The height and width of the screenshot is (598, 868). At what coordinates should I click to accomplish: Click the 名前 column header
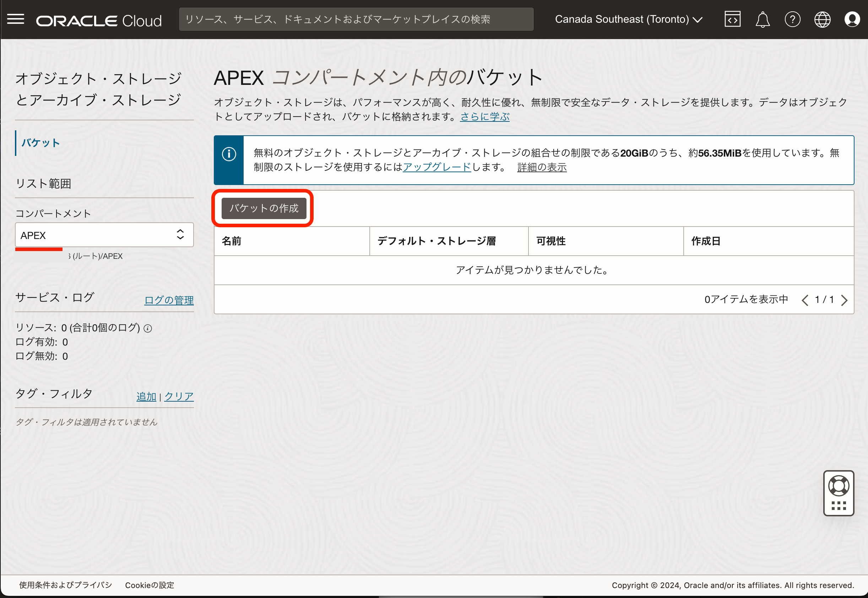[x=232, y=241]
